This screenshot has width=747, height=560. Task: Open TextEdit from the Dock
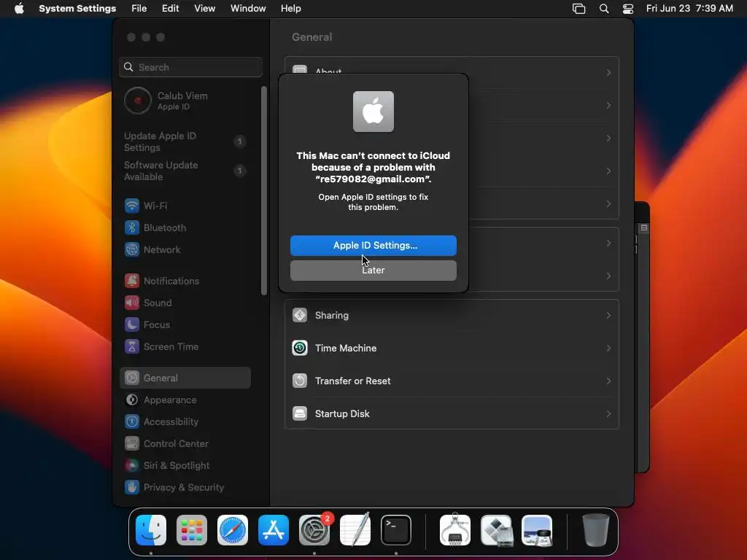(355, 529)
